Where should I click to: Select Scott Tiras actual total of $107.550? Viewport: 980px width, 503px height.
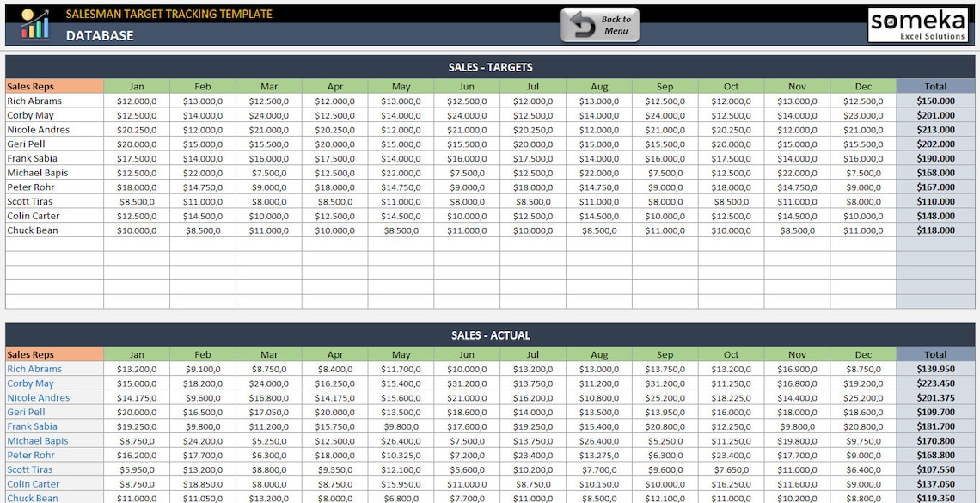[936, 469]
